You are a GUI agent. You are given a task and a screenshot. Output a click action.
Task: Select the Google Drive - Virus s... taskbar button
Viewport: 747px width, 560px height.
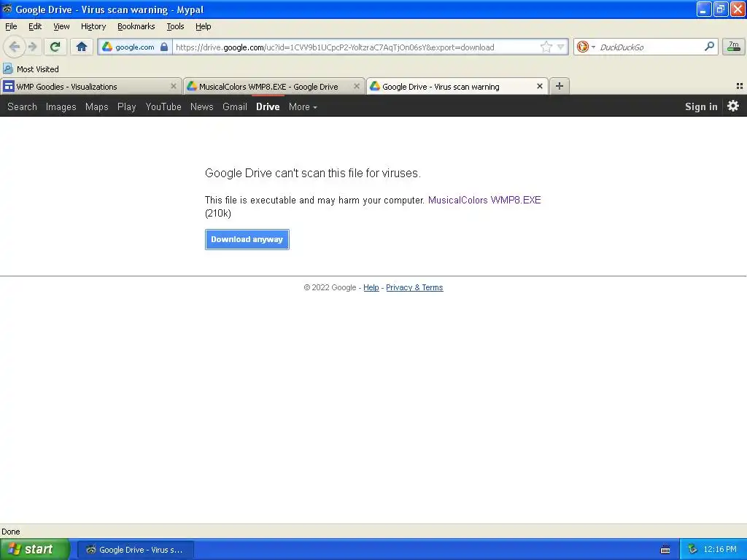click(x=135, y=550)
